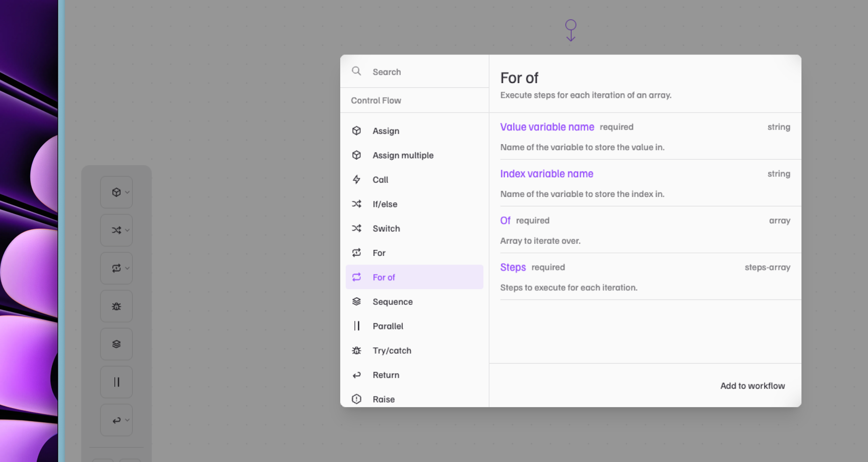Click the Value variable name parameter

click(547, 127)
